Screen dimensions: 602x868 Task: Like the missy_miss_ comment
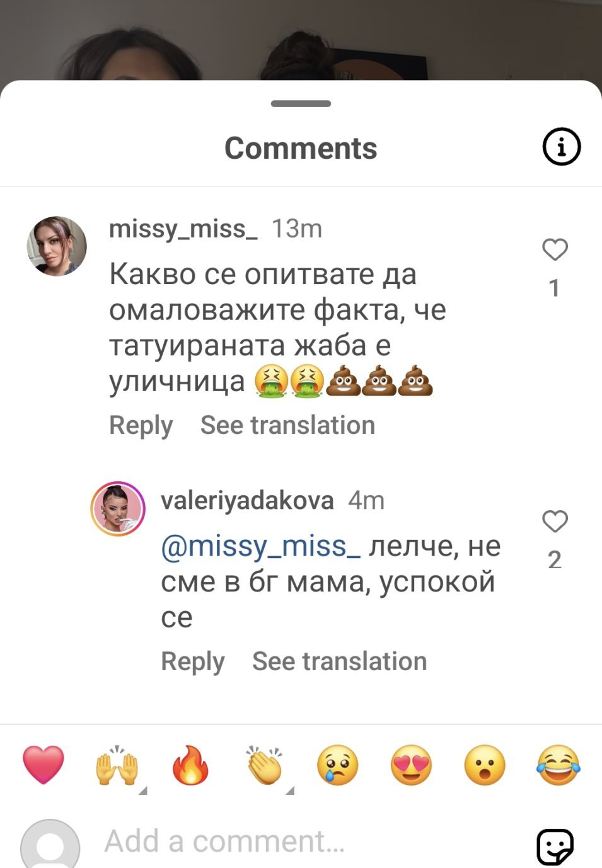[555, 250]
